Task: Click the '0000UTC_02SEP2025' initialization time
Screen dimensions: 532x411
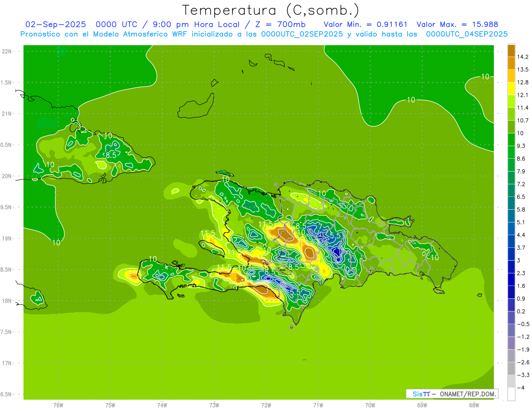Action: [x=301, y=34]
